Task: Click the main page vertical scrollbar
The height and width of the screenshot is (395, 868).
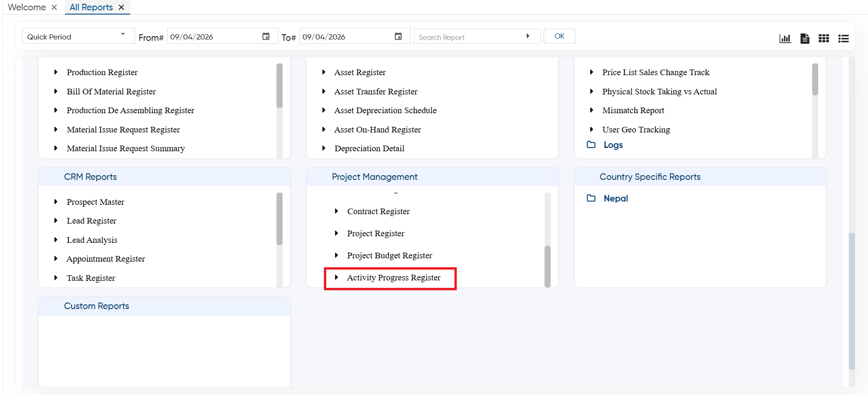Action: click(852, 301)
